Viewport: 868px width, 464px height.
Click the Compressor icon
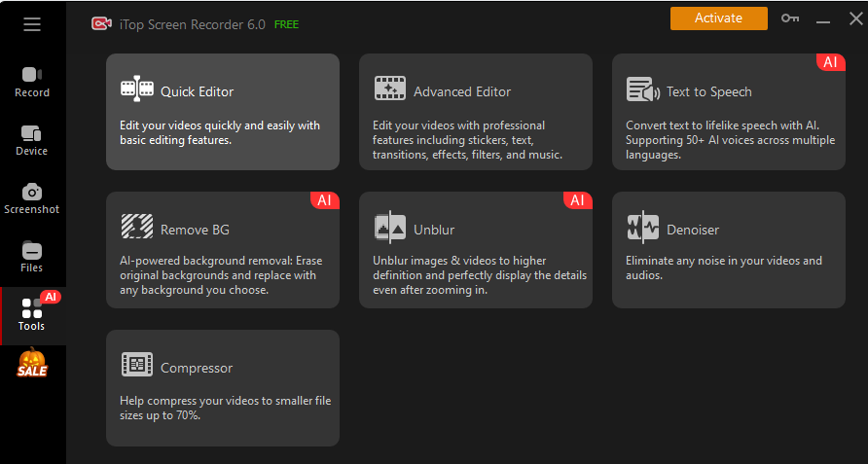(137, 366)
